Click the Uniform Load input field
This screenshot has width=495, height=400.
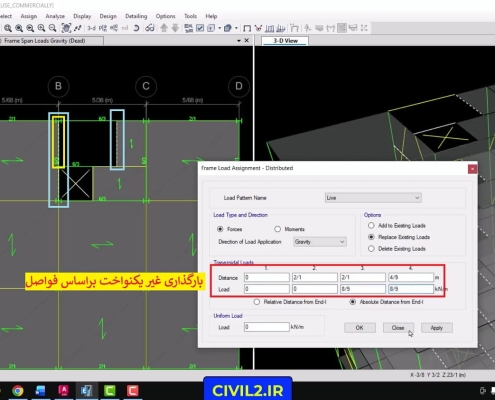click(267, 327)
